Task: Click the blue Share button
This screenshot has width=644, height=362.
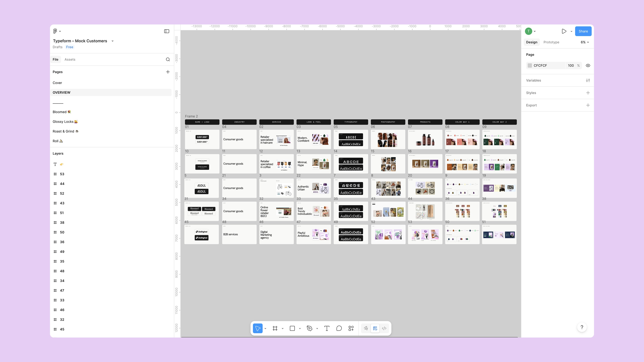Action: [x=583, y=31]
